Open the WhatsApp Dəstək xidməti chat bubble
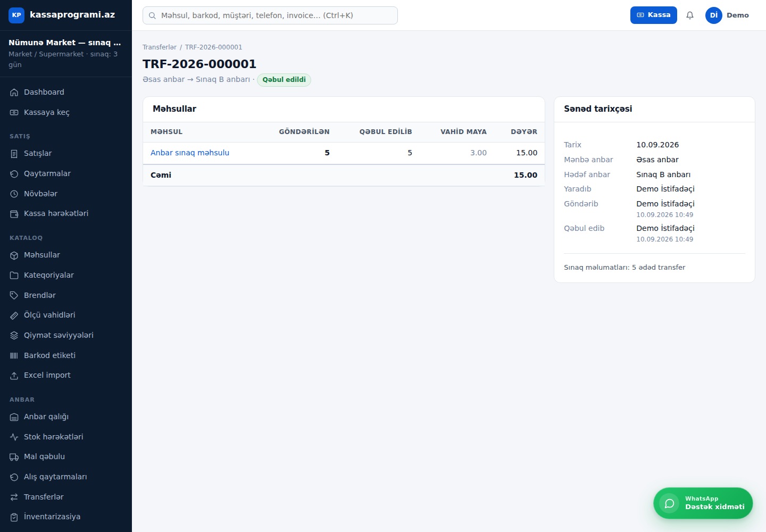766x532 pixels. pyautogui.click(x=703, y=503)
